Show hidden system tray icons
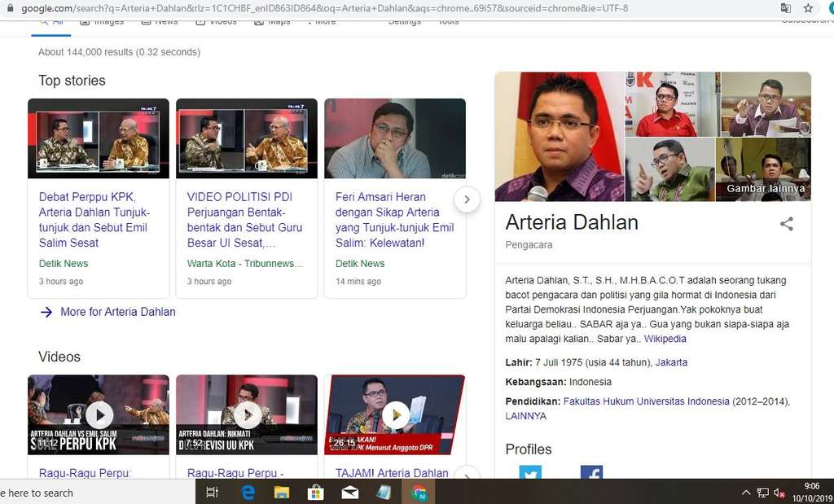 [746, 493]
